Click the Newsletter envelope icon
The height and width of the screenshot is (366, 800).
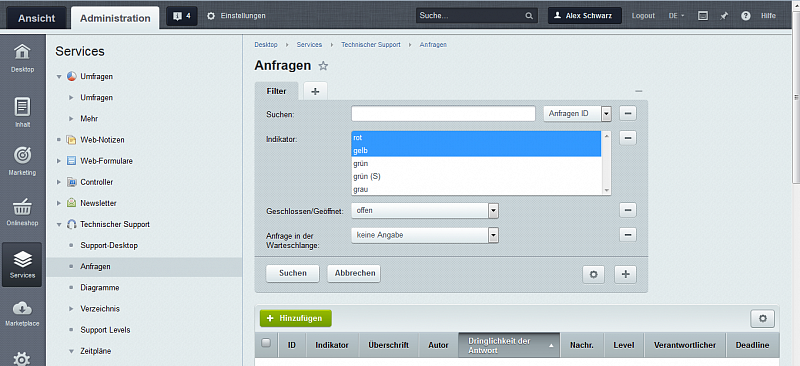[71, 203]
